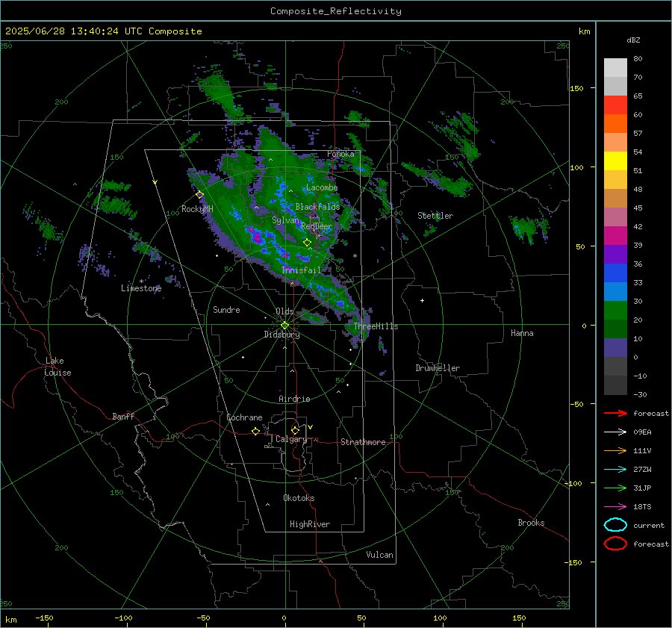Click the ThreeHills label
The image size is (672, 628).
point(376,326)
